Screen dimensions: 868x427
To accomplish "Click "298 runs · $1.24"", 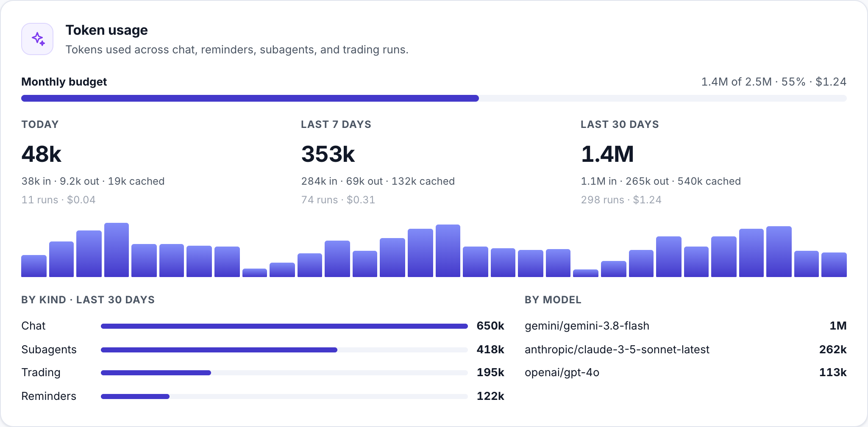I will point(621,200).
